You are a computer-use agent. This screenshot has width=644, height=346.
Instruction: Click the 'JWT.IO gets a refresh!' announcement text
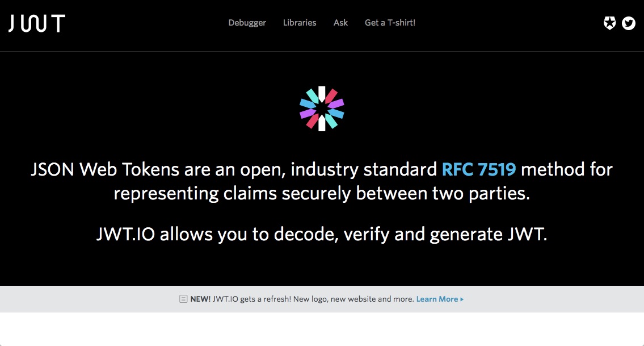tap(252, 299)
